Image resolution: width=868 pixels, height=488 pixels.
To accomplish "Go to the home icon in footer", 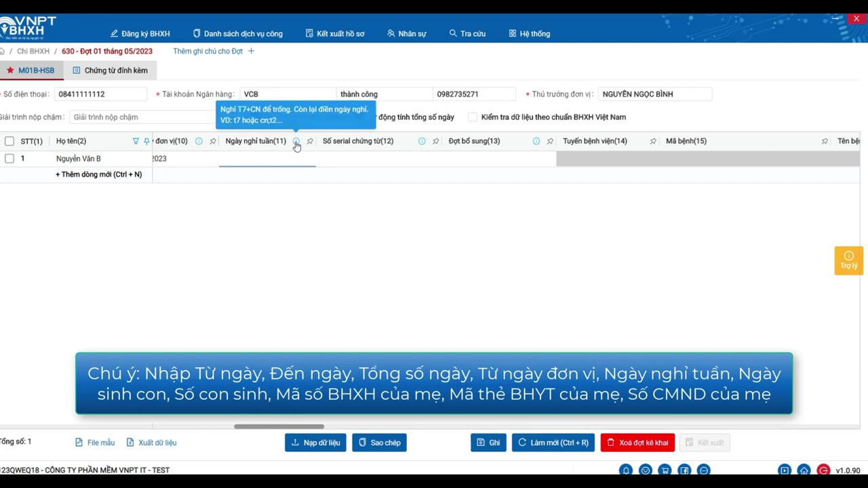I will pos(804,470).
